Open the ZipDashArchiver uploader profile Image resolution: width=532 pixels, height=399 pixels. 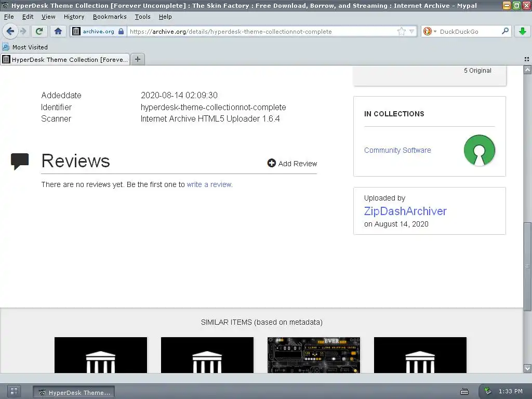pyautogui.click(x=405, y=211)
